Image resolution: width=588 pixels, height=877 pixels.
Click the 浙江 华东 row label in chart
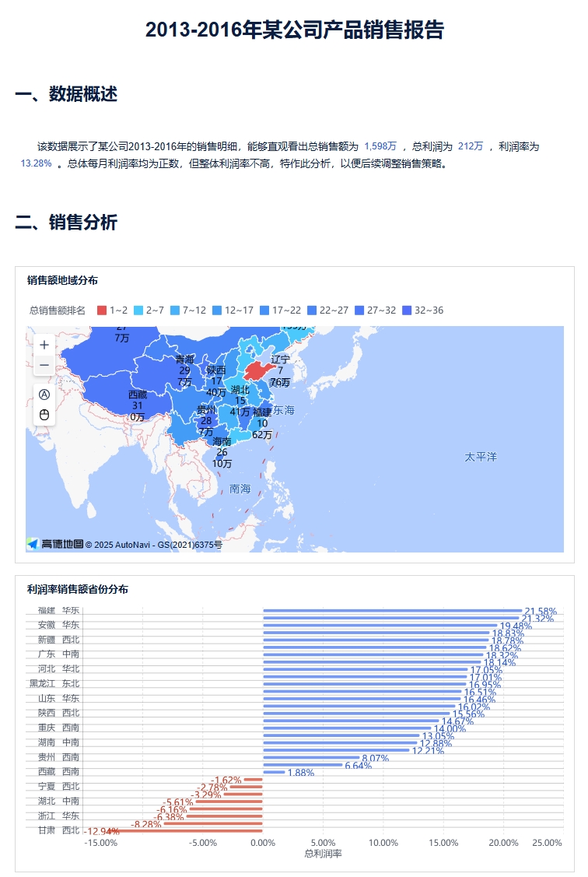click(58, 816)
